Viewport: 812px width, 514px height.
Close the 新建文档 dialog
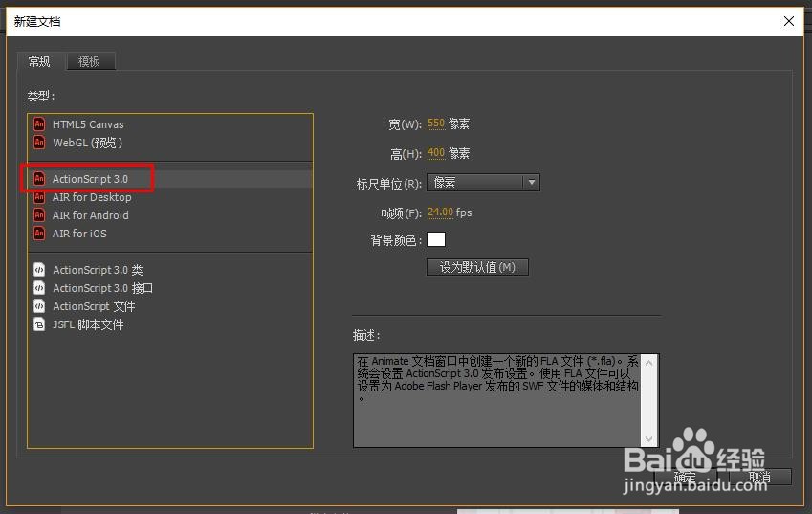tap(789, 21)
